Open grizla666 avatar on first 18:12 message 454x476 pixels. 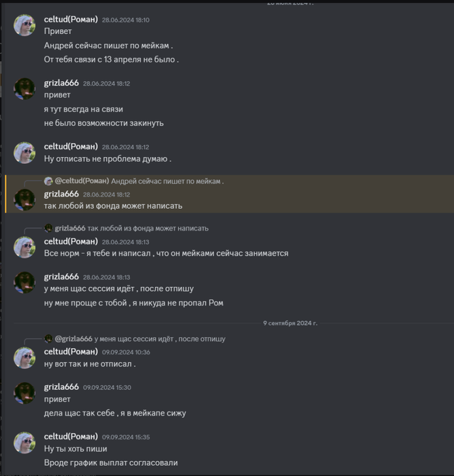coord(24,88)
